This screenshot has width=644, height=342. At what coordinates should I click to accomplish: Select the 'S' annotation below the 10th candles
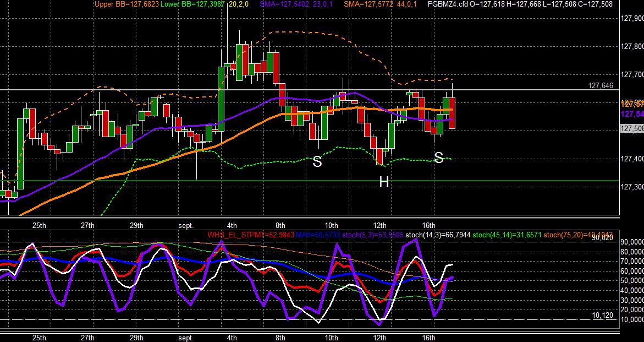pos(317,161)
